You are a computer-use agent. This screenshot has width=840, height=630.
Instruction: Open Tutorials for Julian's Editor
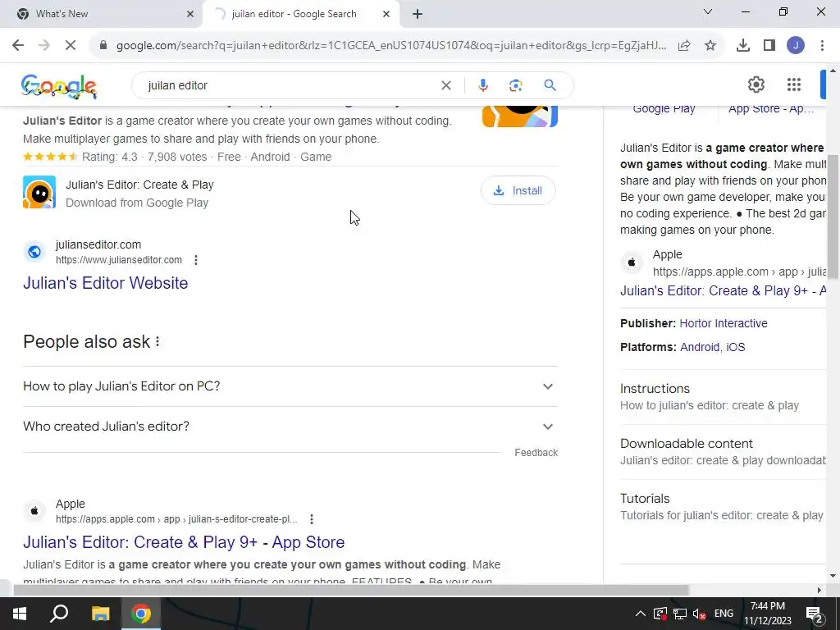click(724, 507)
